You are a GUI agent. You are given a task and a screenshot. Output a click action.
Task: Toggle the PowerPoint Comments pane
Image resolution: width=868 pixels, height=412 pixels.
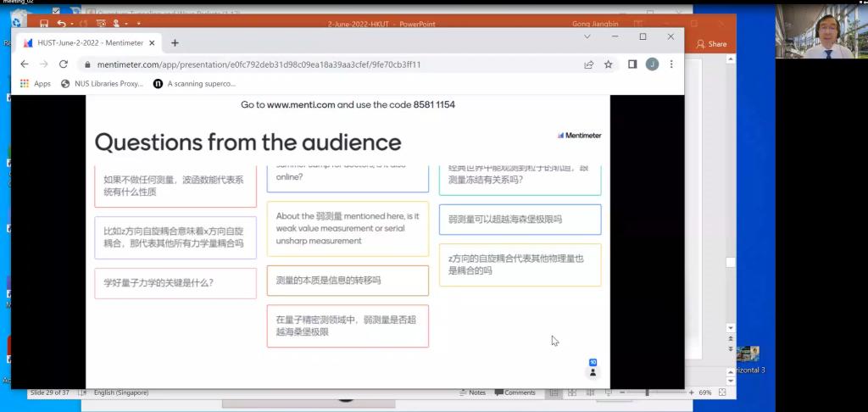click(515, 393)
